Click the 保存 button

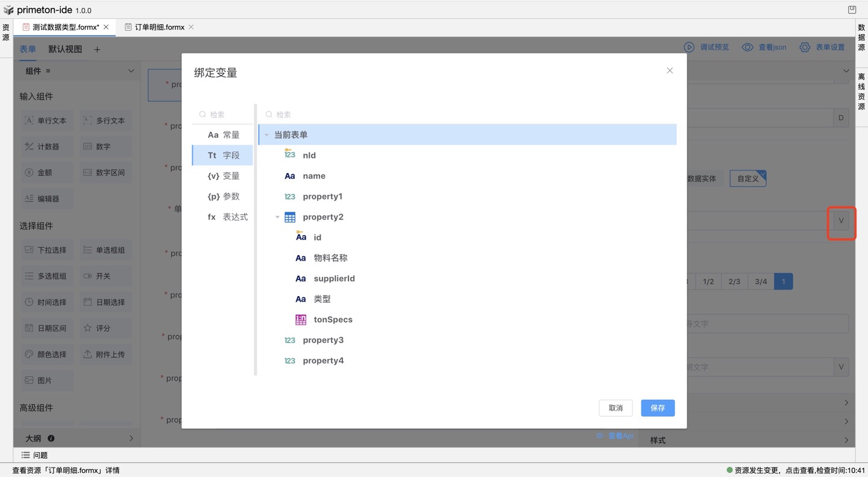click(658, 408)
